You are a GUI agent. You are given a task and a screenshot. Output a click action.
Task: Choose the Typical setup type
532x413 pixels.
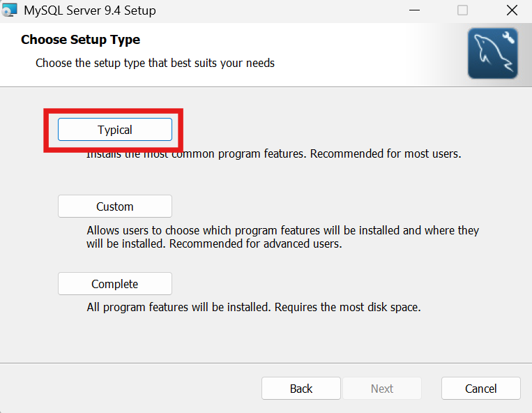point(115,130)
